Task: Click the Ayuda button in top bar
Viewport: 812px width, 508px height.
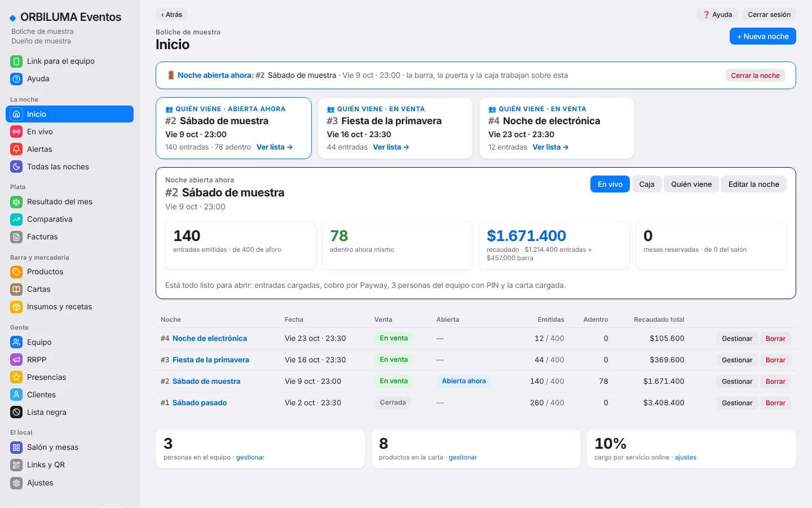Action: pos(717,15)
